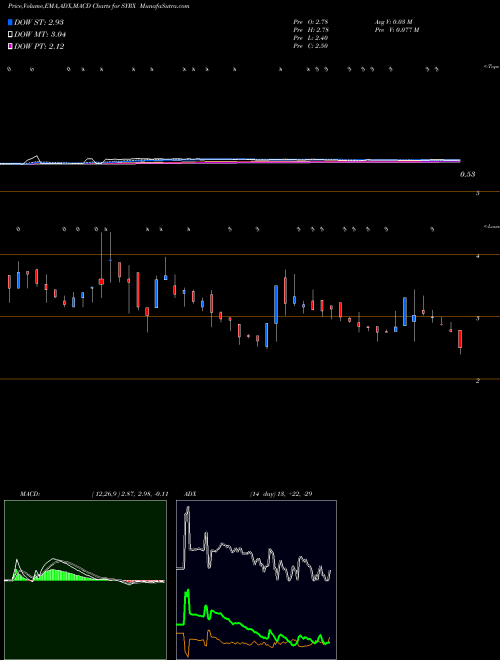Image resolution: width=500 pixels, height=660 pixels.
Task: Click the blue DOW ST legend swatch
Action: 10,22
